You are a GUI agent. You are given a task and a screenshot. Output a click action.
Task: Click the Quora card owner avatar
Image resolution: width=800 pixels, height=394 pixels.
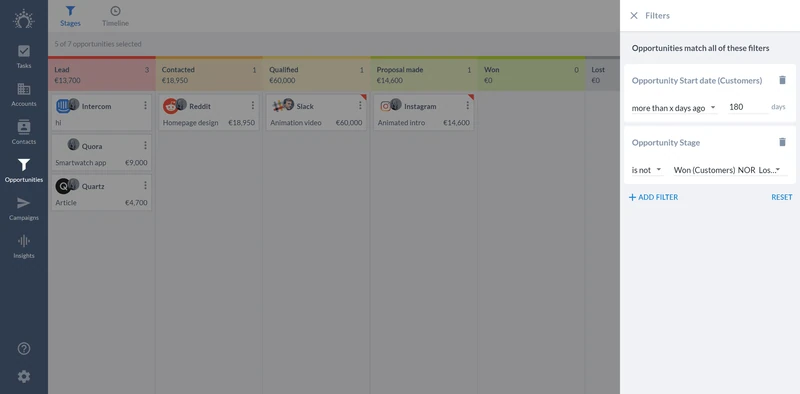pos(73,144)
